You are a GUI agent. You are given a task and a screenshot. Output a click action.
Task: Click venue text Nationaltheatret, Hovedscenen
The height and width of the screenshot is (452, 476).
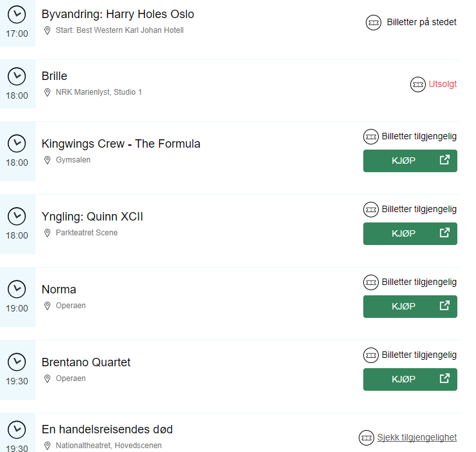(x=109, y=446)
